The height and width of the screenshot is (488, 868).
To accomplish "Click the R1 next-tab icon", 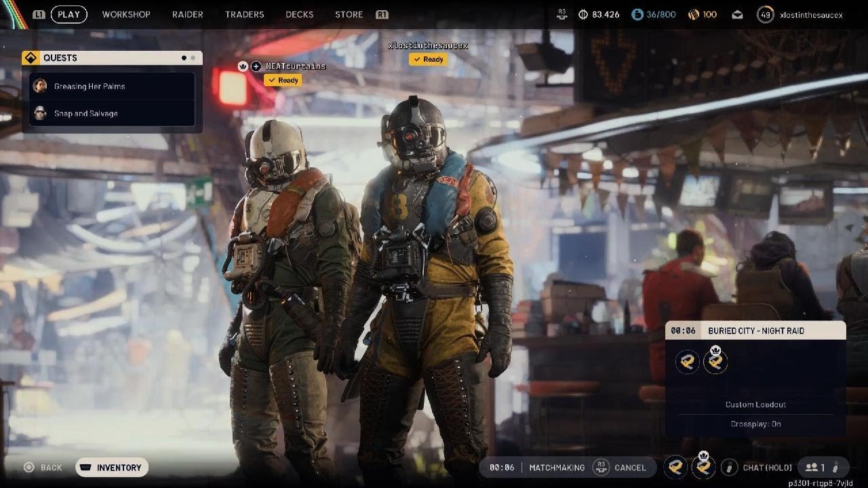I will [x=382, y=14].
